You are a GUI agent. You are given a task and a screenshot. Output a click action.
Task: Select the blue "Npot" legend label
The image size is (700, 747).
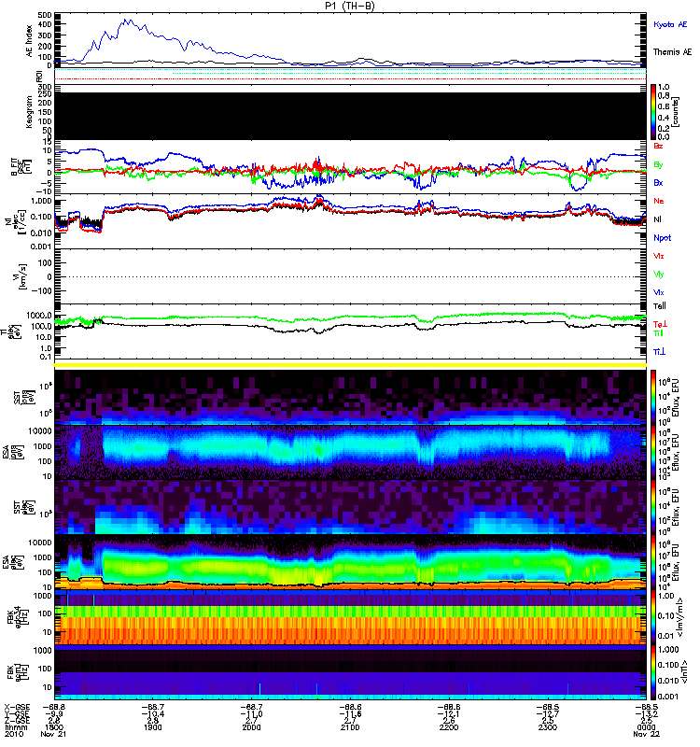pos(663,238)
